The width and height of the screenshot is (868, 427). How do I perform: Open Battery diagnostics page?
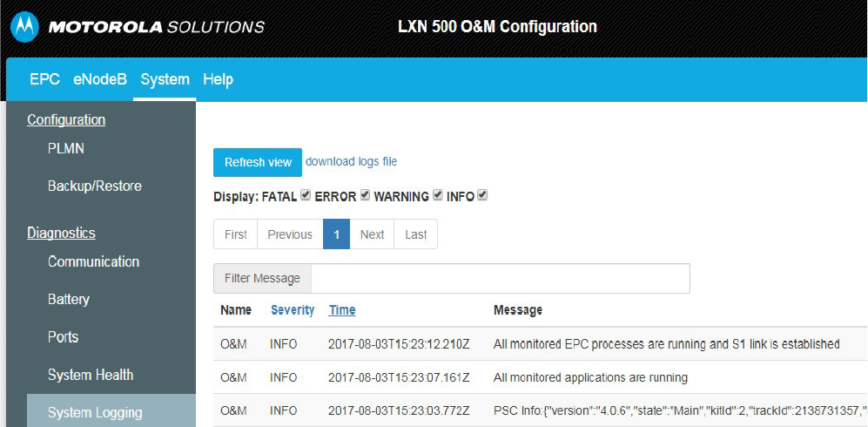pos(69,300)
